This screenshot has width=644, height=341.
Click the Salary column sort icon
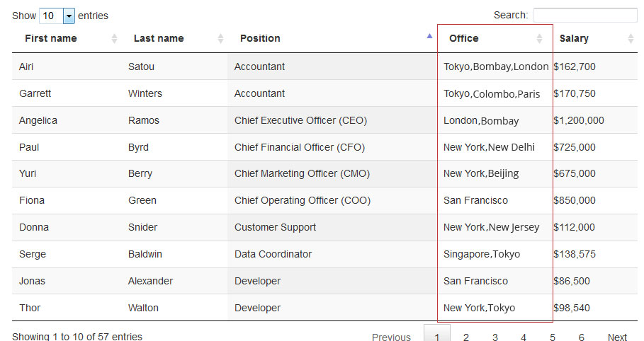631,38
